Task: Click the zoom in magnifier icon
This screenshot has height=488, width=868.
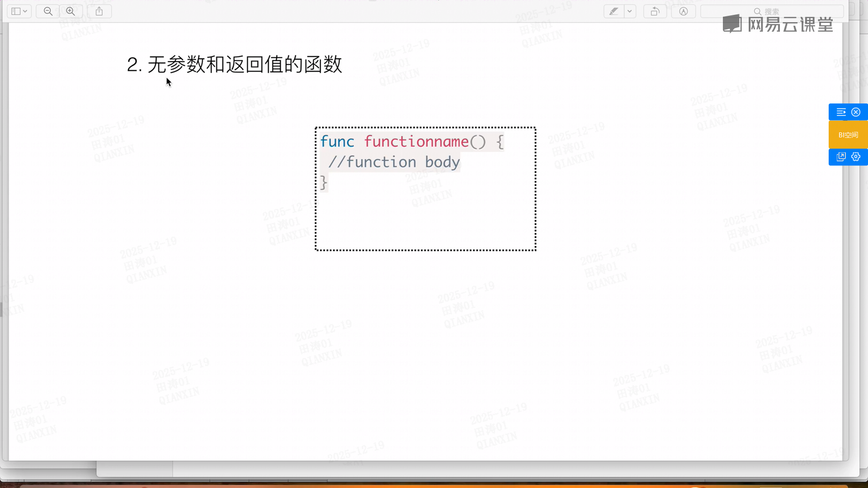Action: 71,11
